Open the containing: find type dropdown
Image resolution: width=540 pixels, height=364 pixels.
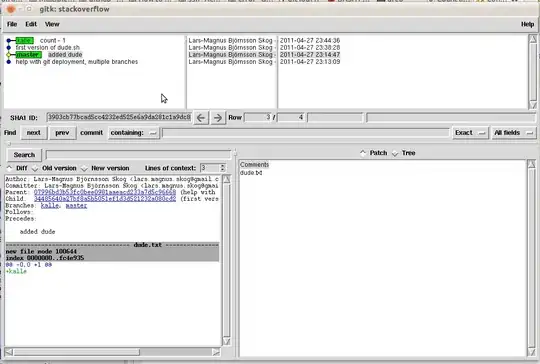(134, 133)
